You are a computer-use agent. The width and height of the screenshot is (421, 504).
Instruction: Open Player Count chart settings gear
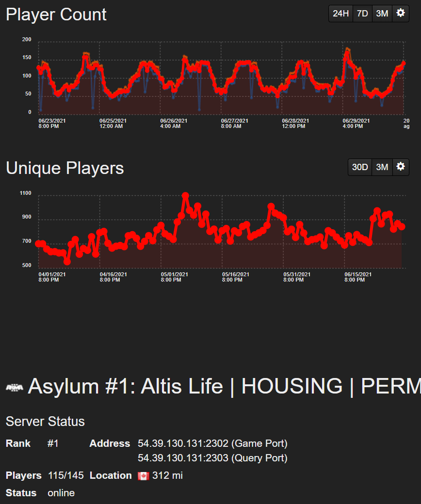coord(401,14)
